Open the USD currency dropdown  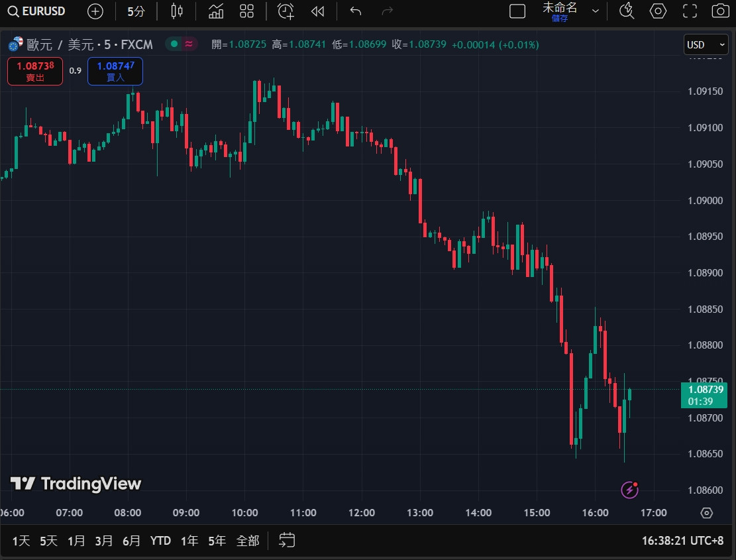coord(706,45)
